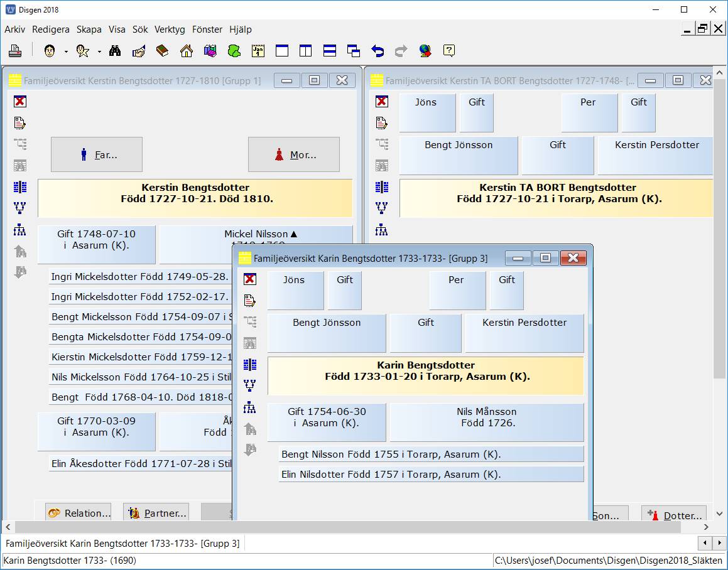Image resolution: width=728 pixels, height=570 pixels.
Task: Click red X icon in Kerstin TA BORT window
Action: coord(382,101)
